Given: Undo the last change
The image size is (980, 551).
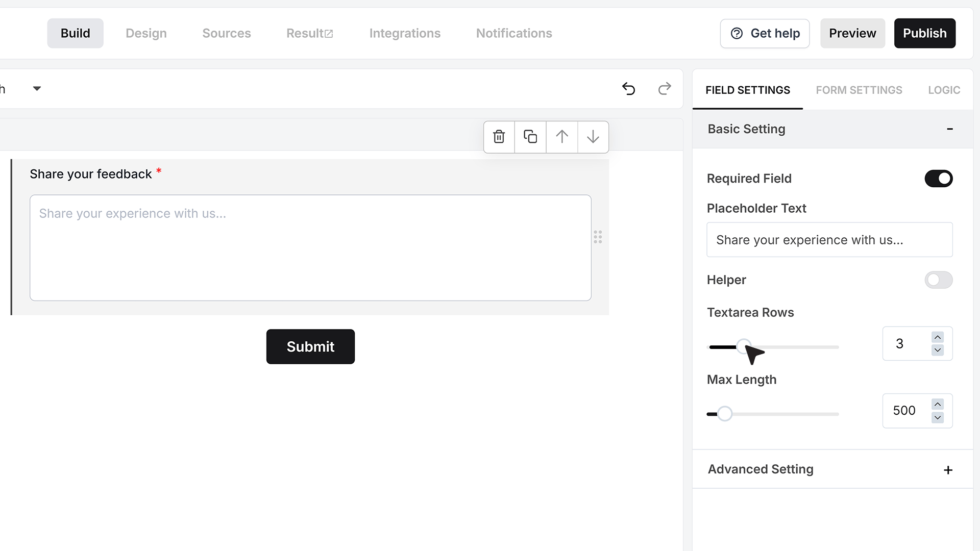Looking at the screenshot, I should (x=628, y=89).
